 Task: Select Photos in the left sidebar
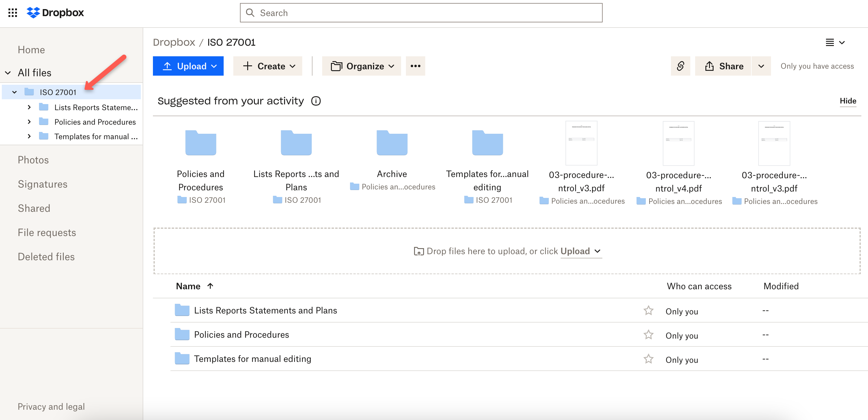(33, 159)
